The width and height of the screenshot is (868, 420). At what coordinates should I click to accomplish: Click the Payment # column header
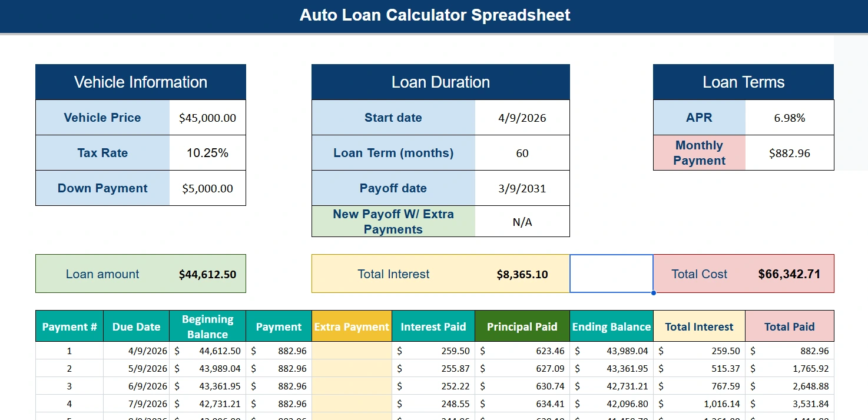(69, 326)
